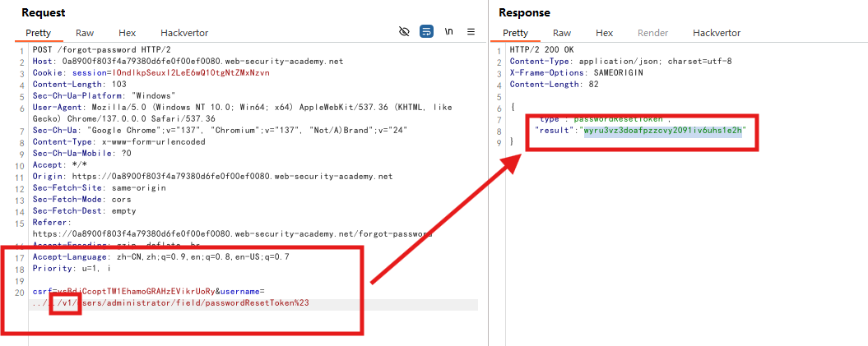The height and width of the screenshot is (346, 868).
Task: Toggle the \n newline display button
Action: (449, 31)
